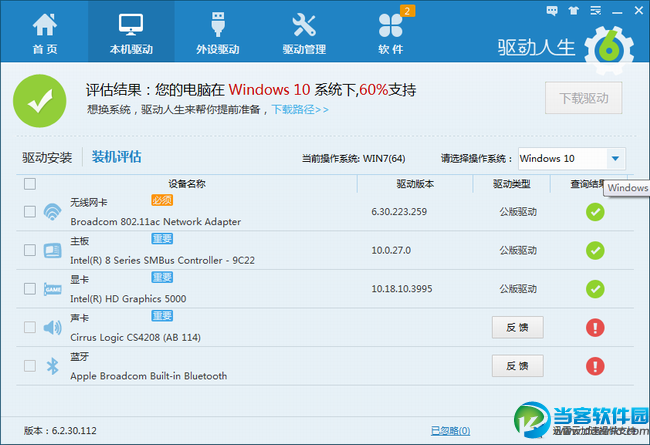This screenshot has height=445, width=650.
Task: Click the motherboard device icon
Action: tap(52, 250)
